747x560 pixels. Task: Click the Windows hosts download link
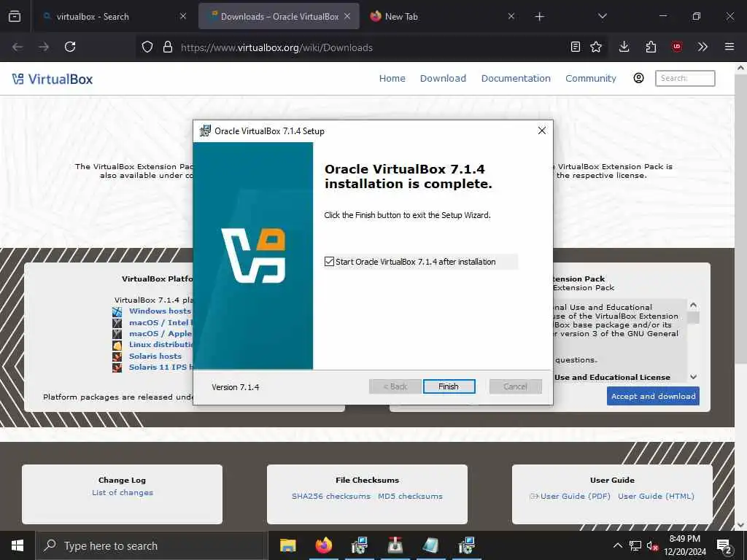click(x=160, y=311)
